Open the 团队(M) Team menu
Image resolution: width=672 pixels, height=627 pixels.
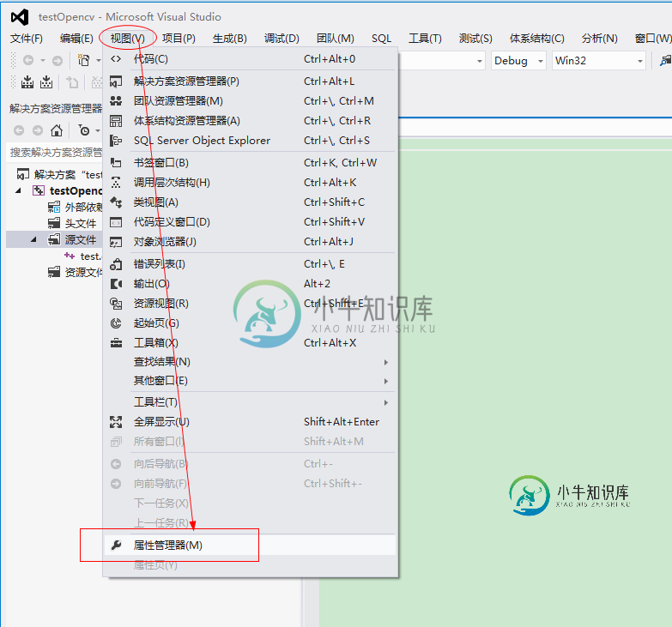pos(336,39)
